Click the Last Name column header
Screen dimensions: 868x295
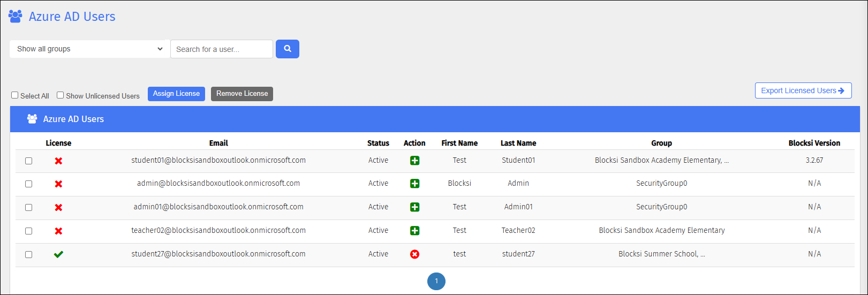[518, 143]
